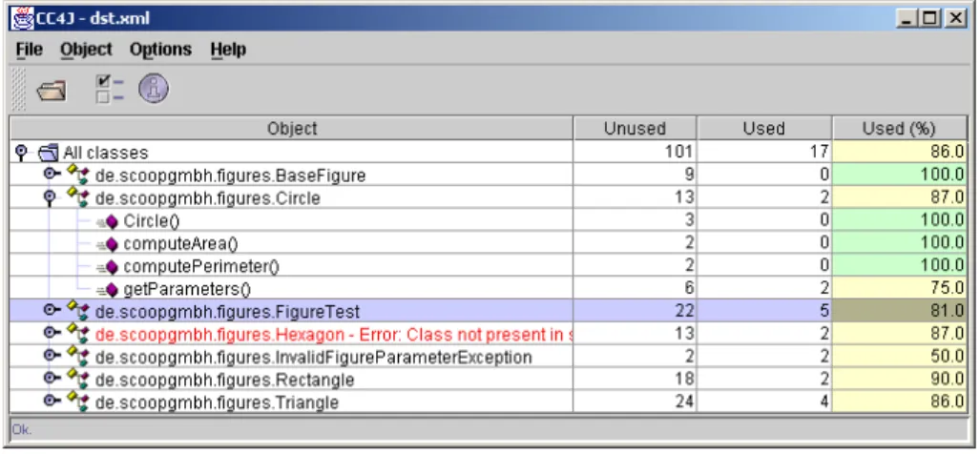Click the Unused column header
The image size is (980, 454).
tap(635, 129)
